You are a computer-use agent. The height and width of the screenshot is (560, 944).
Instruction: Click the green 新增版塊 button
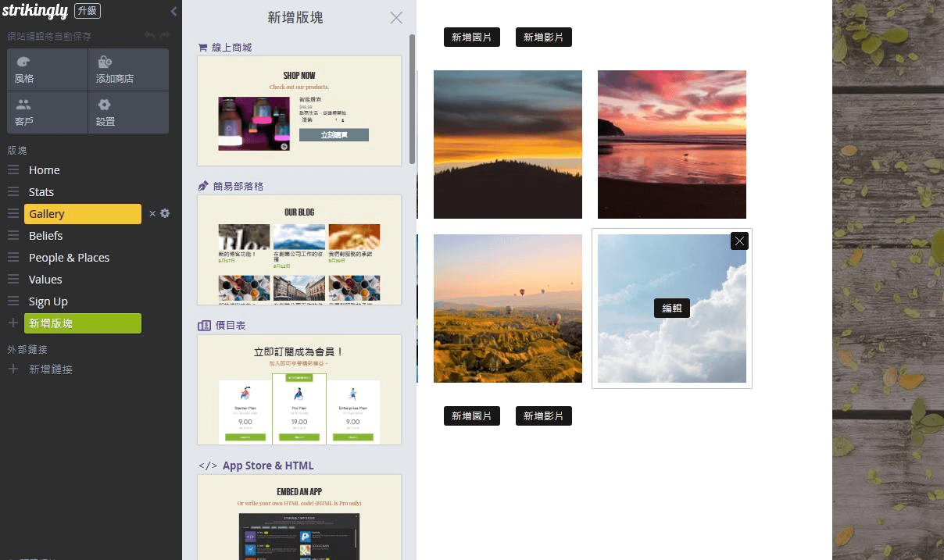(83, 323)
